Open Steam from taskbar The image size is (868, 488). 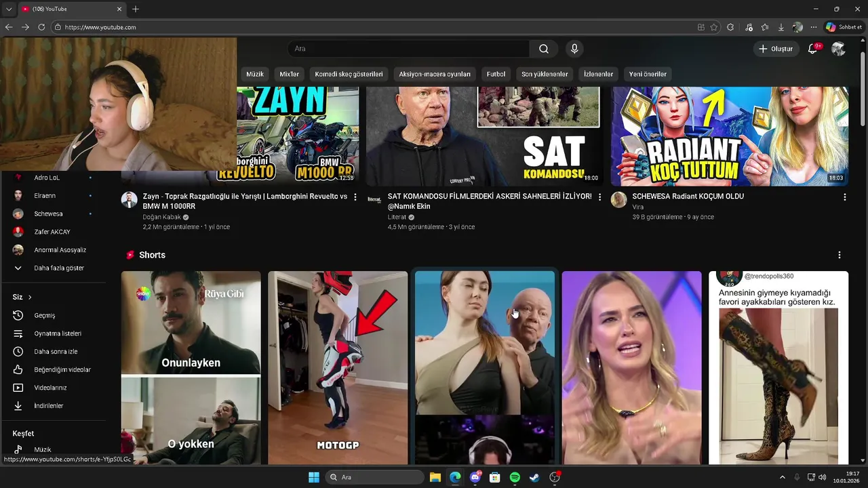coord(535,477)
